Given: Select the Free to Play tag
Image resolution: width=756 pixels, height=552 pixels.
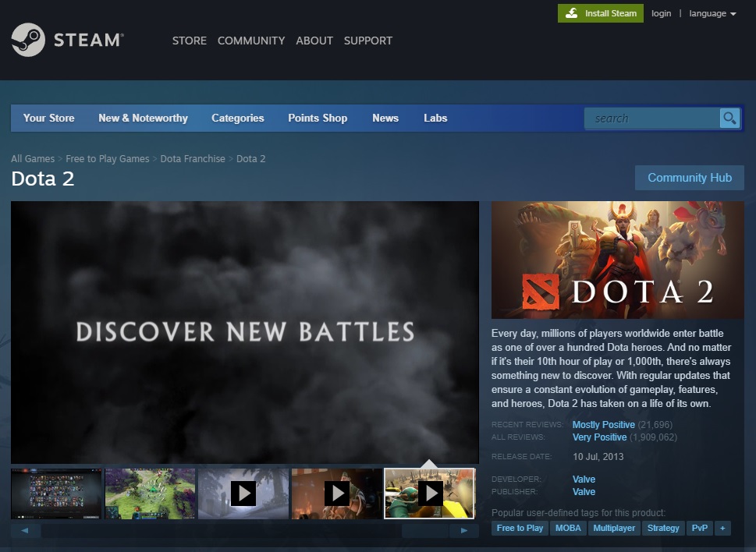Looking at the screenshot, I should pyautogui.click(x=520, y=528).
